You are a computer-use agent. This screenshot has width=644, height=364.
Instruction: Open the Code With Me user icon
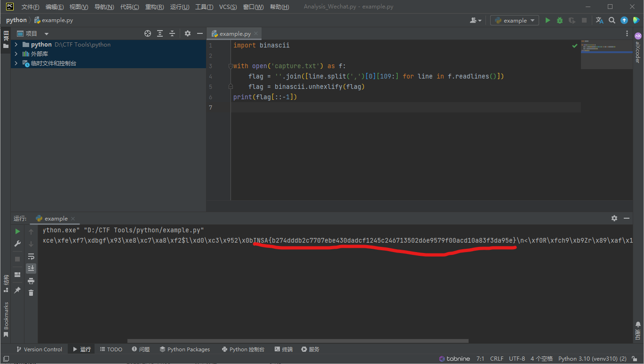(x=476, y=20)
